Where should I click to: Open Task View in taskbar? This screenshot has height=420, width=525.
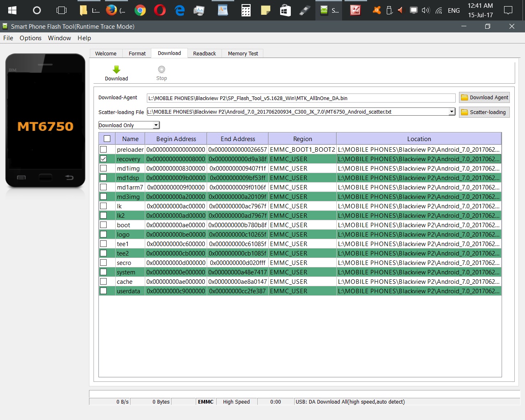[62, 10]
